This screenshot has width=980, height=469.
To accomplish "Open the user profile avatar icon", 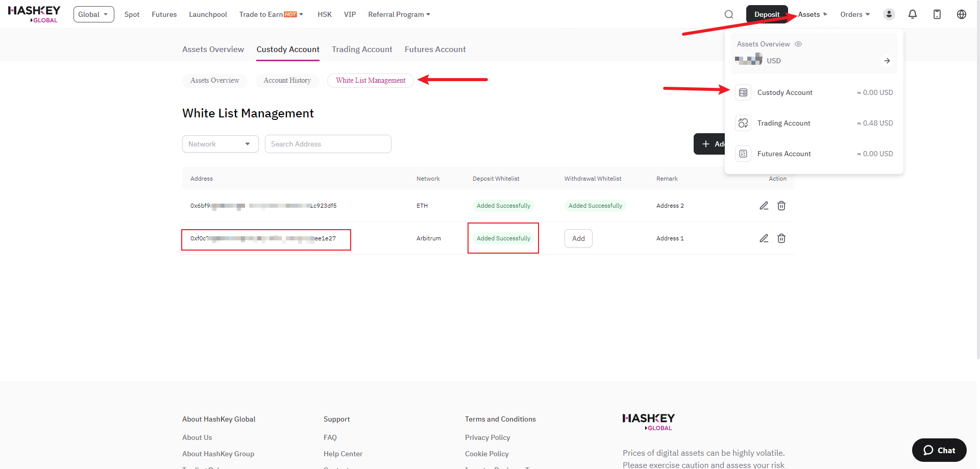I will tap(889, 14).
